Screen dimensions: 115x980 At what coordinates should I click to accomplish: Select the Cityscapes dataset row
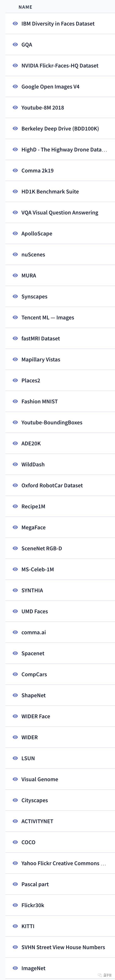click(60, 800)
